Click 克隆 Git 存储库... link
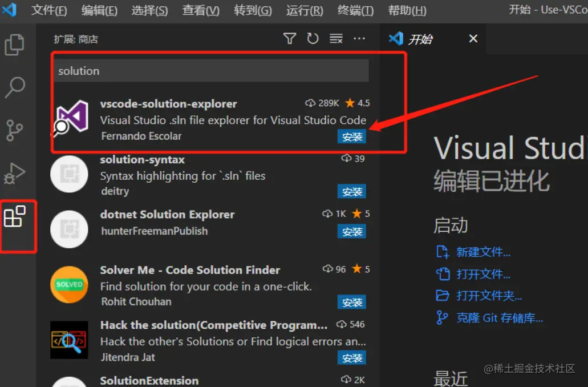Screen dimensions: 588x387 (500, 318)
